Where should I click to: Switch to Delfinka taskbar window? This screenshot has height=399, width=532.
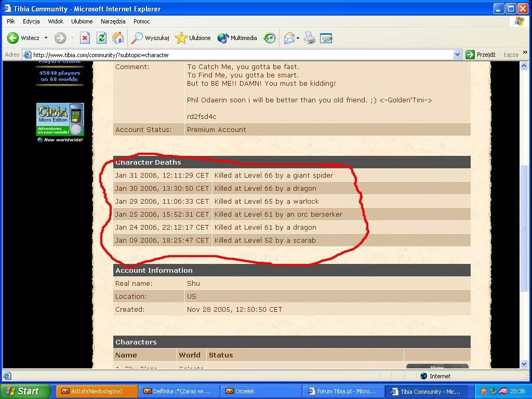point(179,391)
